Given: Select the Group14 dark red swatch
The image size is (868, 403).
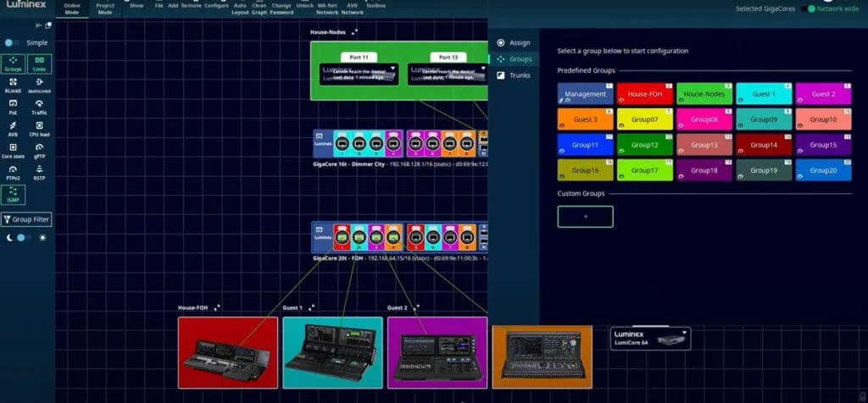Looking at the screenshot, I should (x=764, y=145).
